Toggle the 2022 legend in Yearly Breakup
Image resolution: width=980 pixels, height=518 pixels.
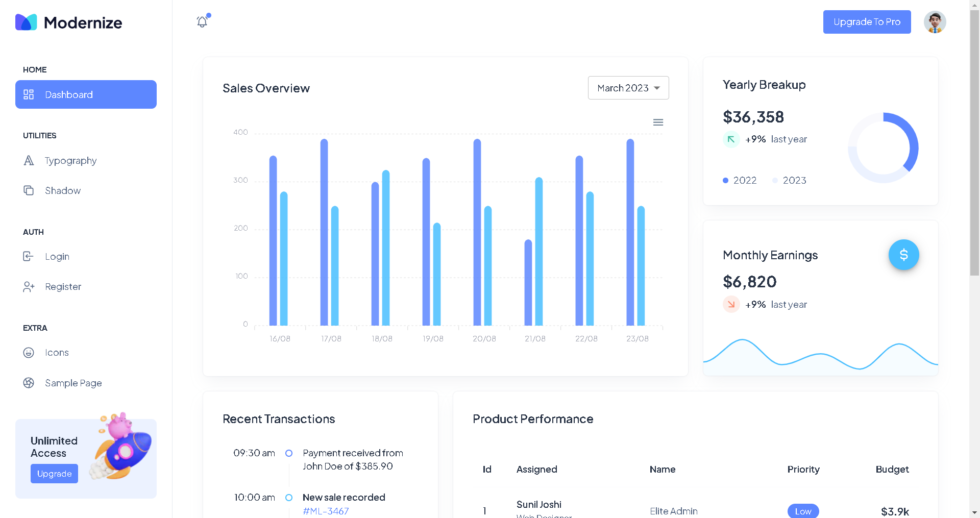(x=740, y=180)
